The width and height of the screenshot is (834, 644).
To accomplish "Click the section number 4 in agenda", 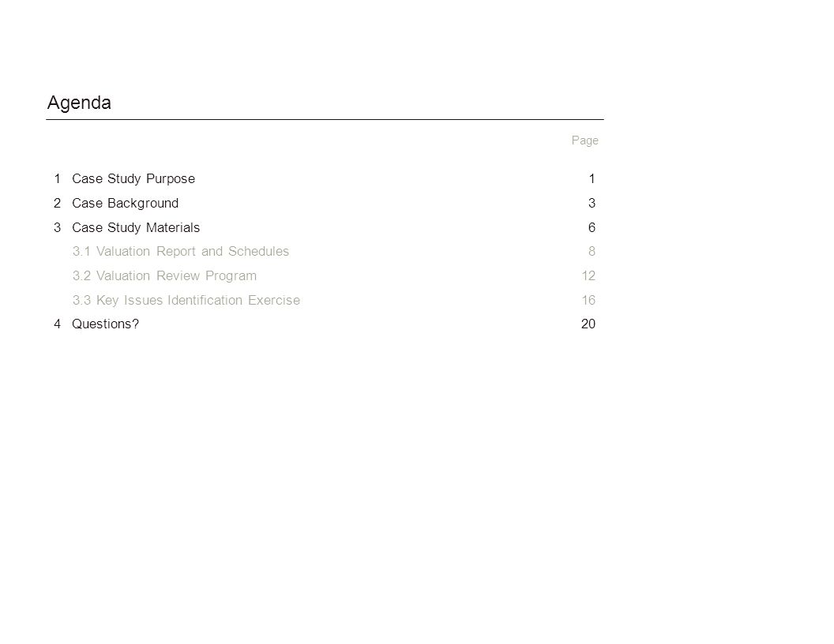I will pos(58,324).
